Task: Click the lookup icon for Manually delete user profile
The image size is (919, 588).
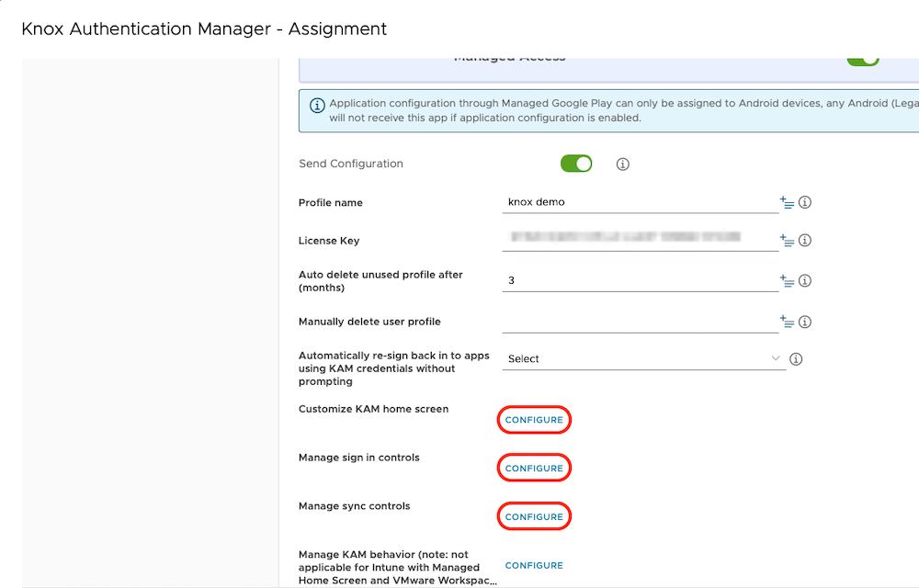Action: pos(787,322)
